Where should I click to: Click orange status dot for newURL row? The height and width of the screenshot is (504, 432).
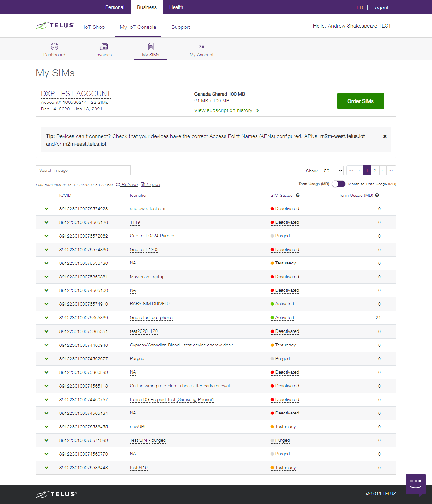272,427
